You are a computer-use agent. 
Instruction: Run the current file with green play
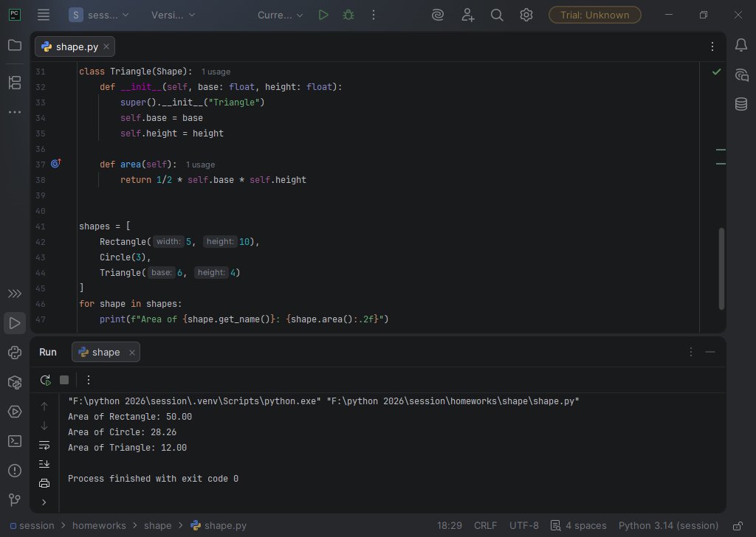[x=323, y=15]
